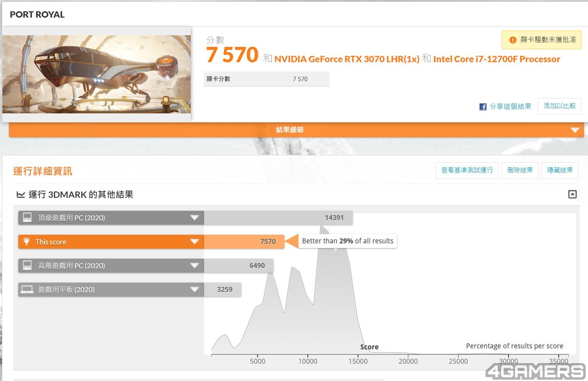
Task: Open the NVIDIA GeForce RTX 3070 LHR link
Action: tap(347, 59)
